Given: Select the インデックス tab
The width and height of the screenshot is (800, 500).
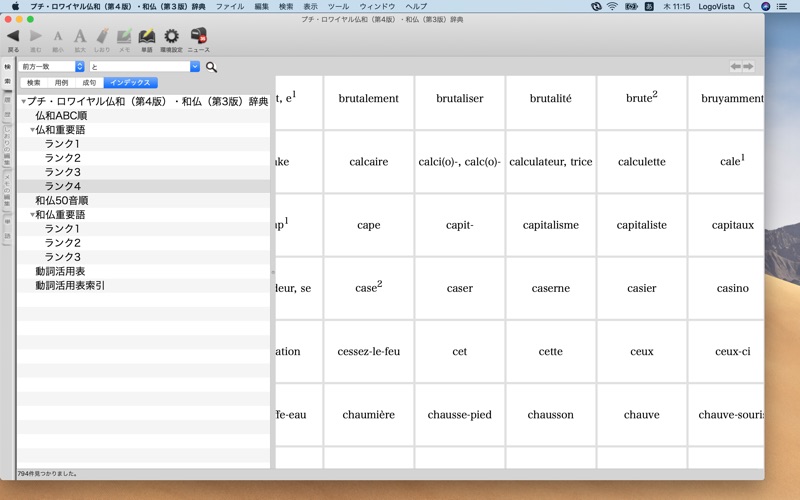Looking at the screenshot, I should click(x=130, y=83).
